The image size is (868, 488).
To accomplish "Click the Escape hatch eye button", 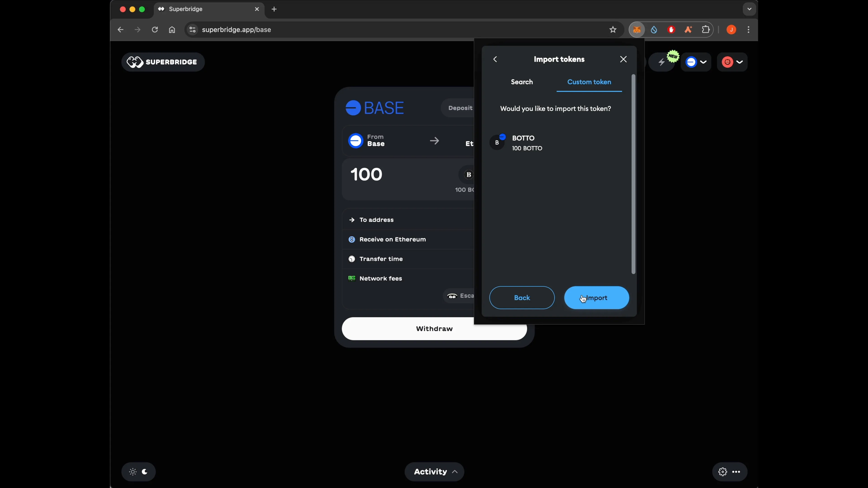I will [x=459, y=296].
